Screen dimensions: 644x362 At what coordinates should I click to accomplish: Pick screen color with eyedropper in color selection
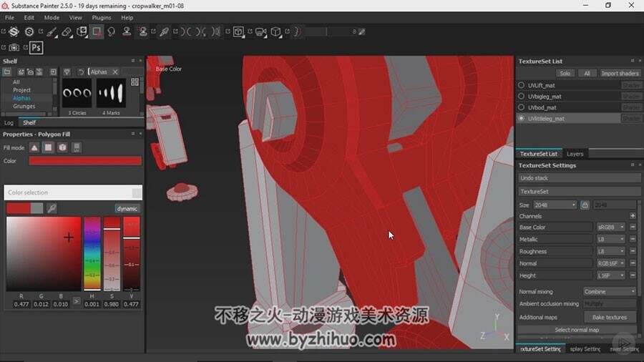[52, 208]
